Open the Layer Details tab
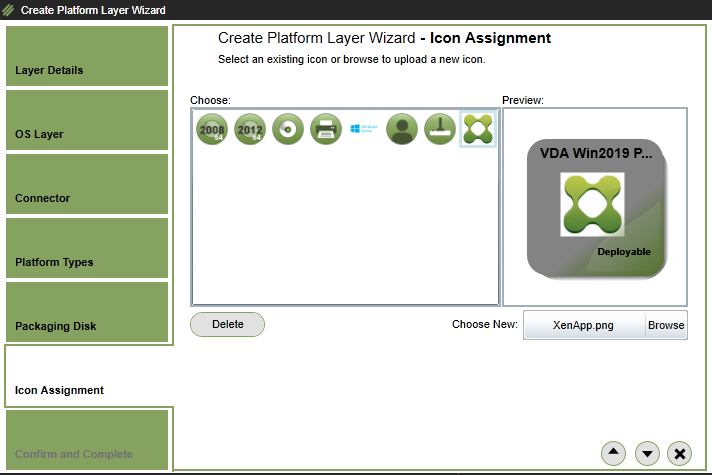 pos(87,56)
